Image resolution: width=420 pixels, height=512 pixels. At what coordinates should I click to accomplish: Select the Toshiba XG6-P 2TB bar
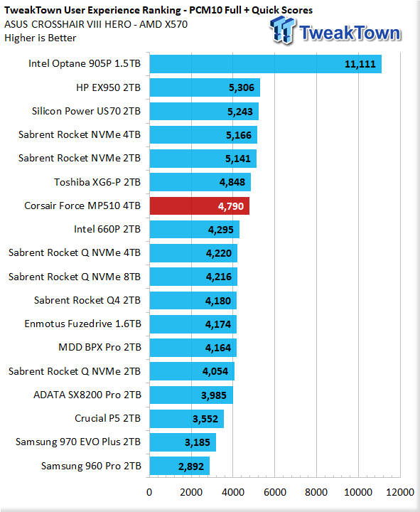click(x=200, y=182)
